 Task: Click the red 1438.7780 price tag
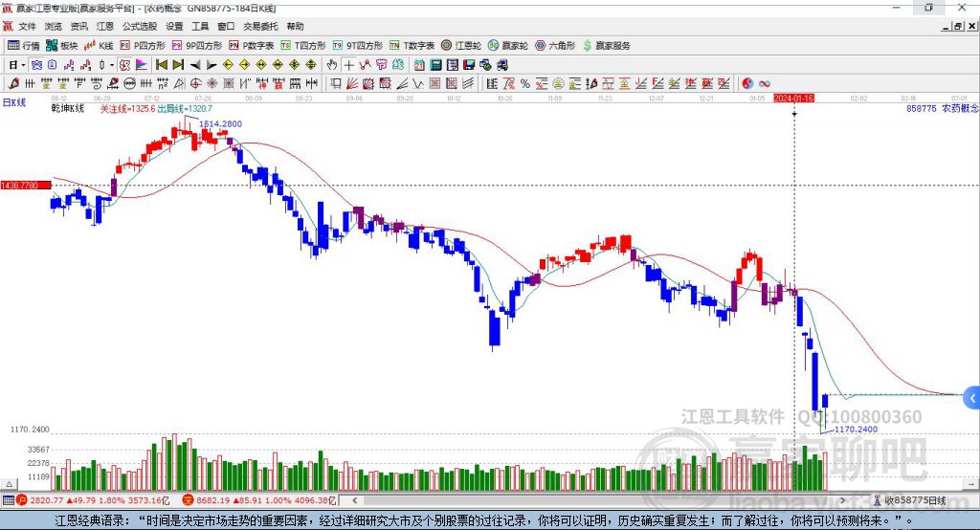[x=26, y=186]
